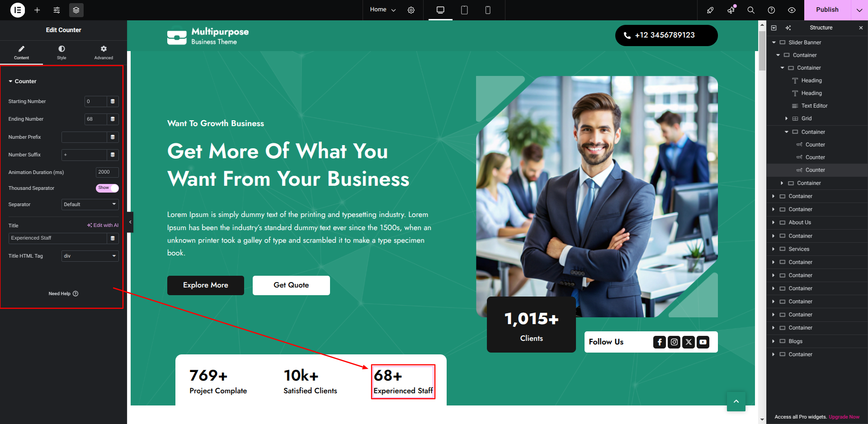Click the Structure panel collapse-all icon
The width and height of the screenshot is (868, 424).
(x=774, y=28)
